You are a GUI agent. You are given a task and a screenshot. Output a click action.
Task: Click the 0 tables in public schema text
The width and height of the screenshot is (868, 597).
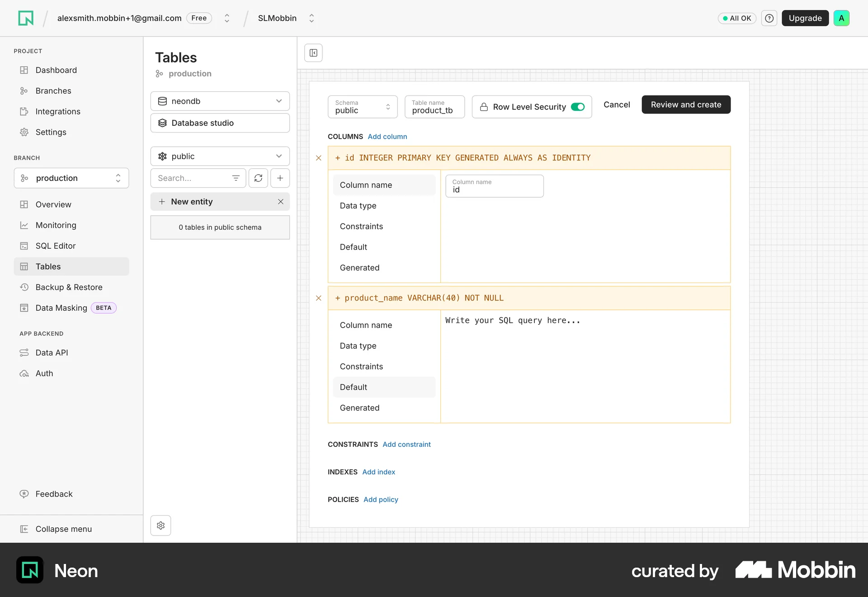click(220, 227)
